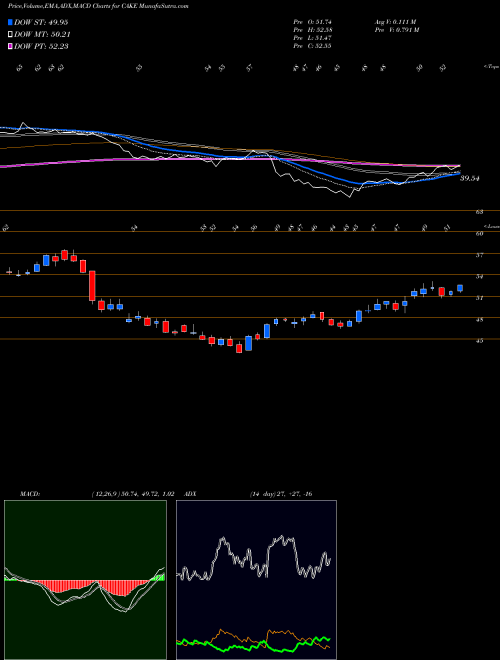Select the 'DOW MT: 50.21' legend text
Viewport: 500px width, 660px height.
click(42, 35)
